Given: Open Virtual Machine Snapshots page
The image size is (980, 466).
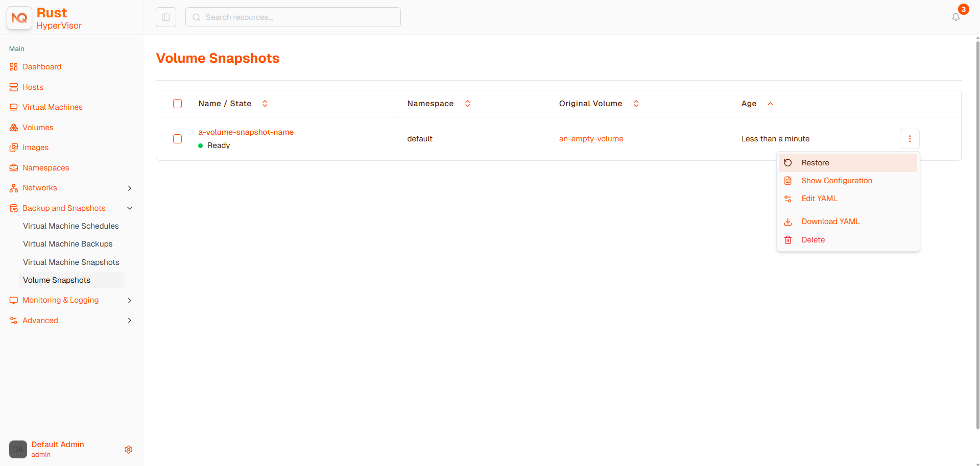Looking at the screenshot, I should (x=71, y=262).
